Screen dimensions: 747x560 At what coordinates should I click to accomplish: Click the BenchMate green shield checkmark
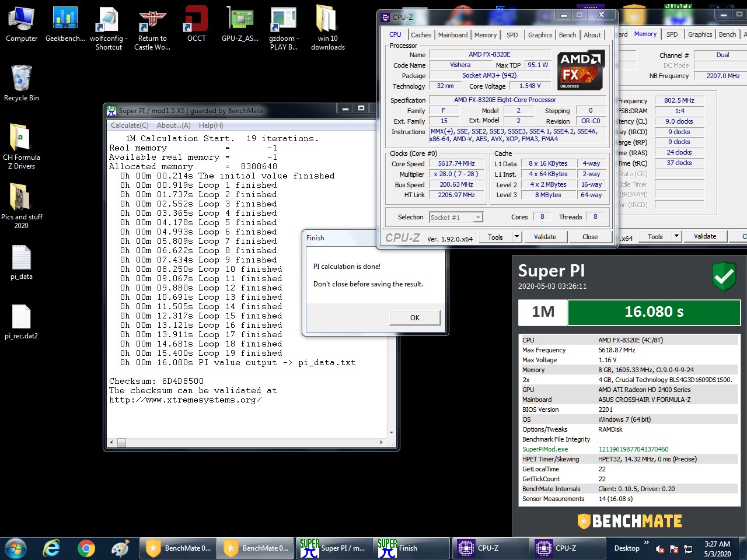724,276
